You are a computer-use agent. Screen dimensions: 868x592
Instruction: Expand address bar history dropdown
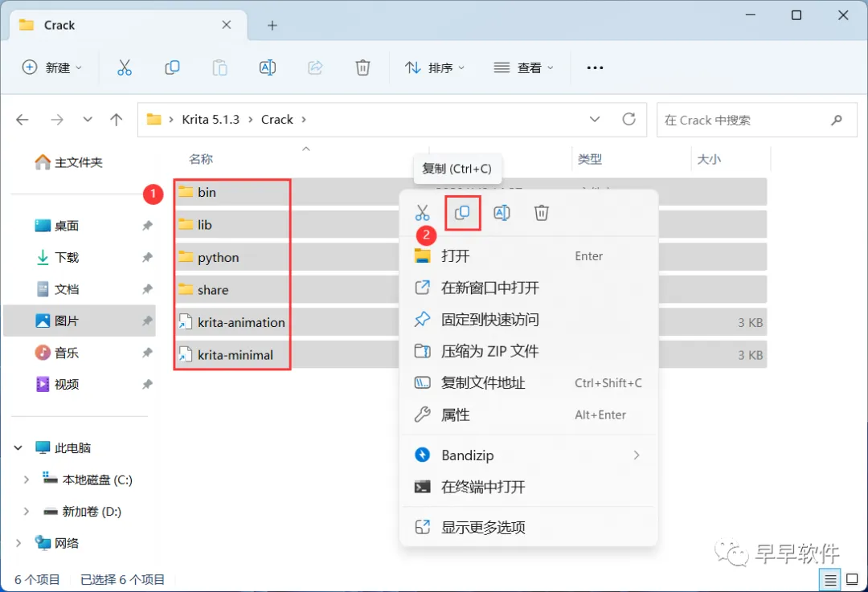[x=595, y=119]
